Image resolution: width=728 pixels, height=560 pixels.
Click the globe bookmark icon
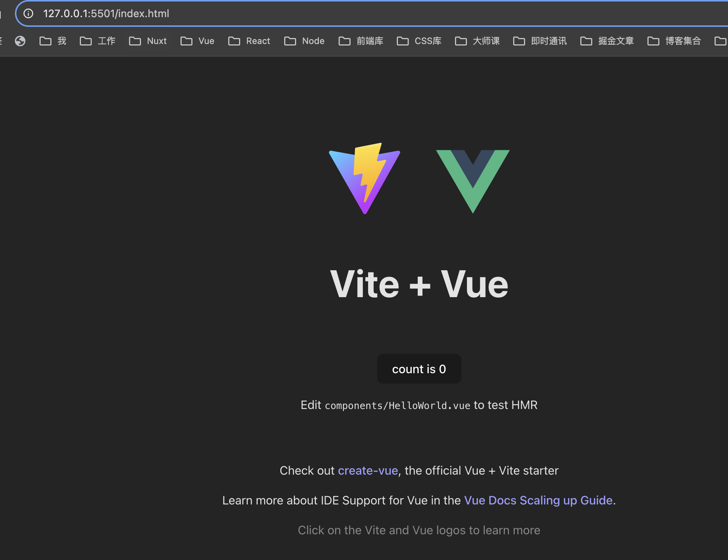coord(20,41)
